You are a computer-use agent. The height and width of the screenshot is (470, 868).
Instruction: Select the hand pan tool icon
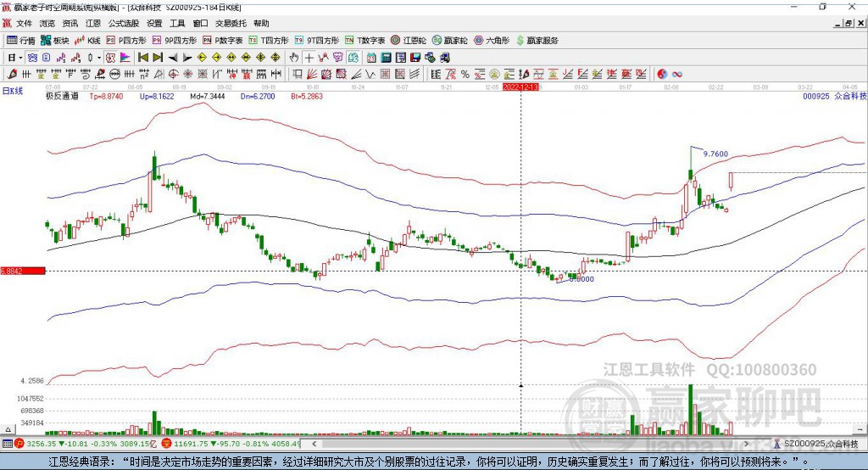pos(293,58)
